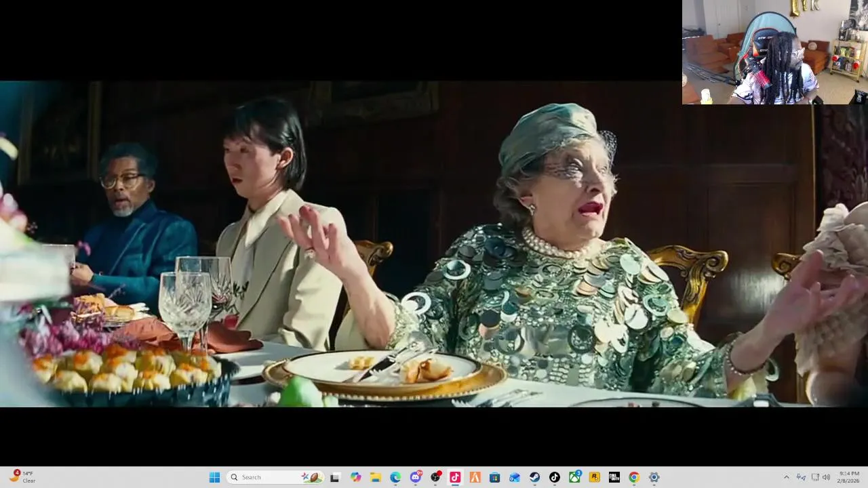Click the webcam overlay thumbnail
The height and width of the screenshot is (488, 868).
[x=775, y=52]
